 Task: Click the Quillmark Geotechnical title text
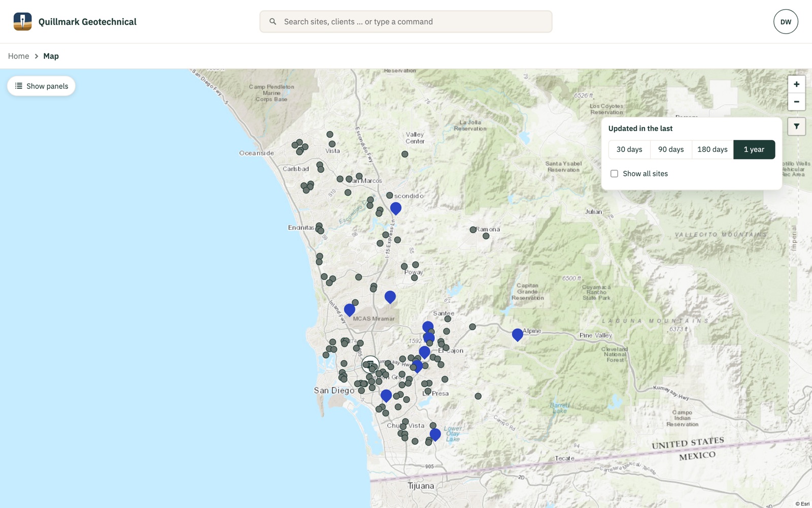(87, 22)
